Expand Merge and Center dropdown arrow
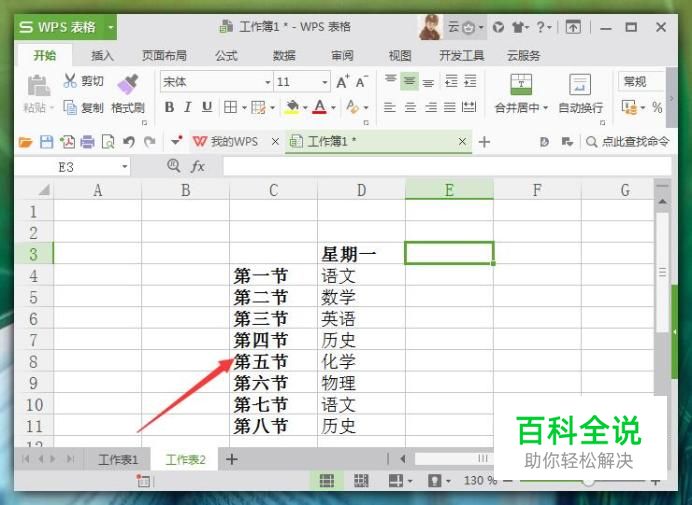Viewport: 692px width, 505px height. (x=545, y=108)
